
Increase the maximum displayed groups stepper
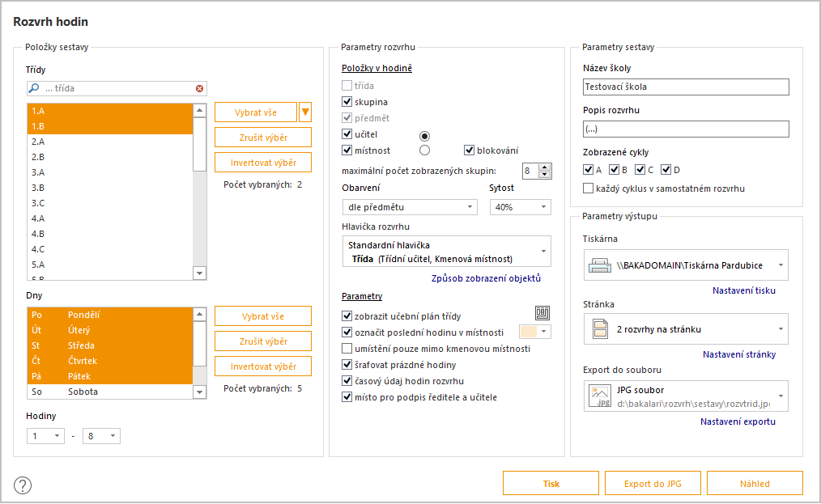(x=545, y=167)
